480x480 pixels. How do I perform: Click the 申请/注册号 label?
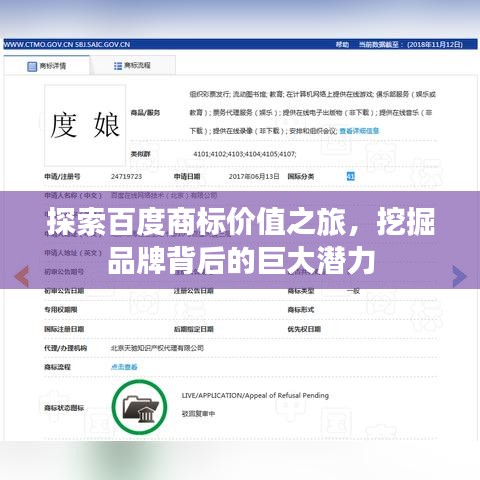coord(62,176)
